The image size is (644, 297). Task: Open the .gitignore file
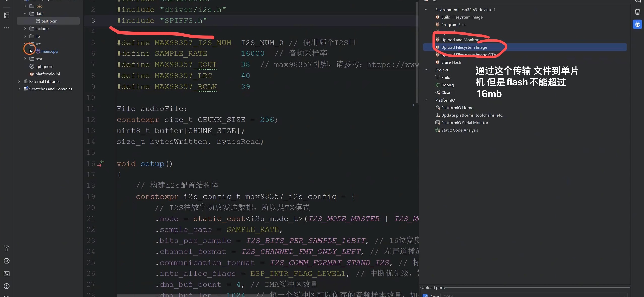pyautogui.click(x=44, y=67)
